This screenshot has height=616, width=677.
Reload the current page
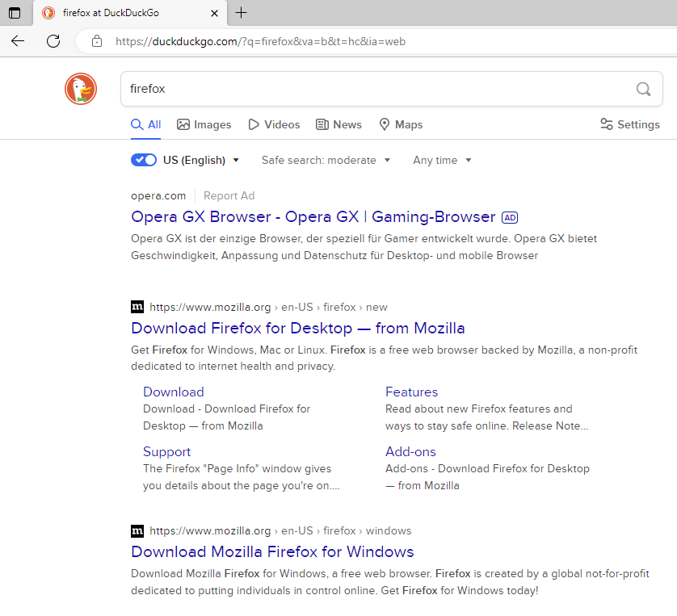53,41
